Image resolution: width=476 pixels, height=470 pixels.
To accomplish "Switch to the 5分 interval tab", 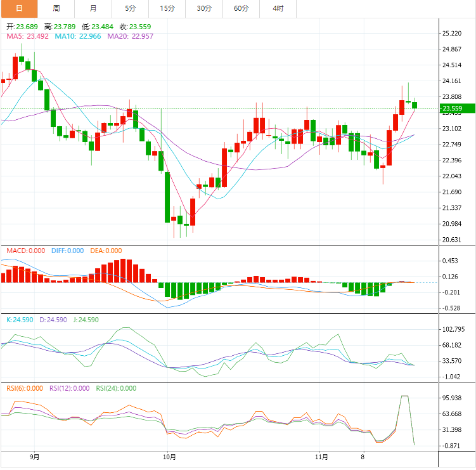I will (130, 8).
